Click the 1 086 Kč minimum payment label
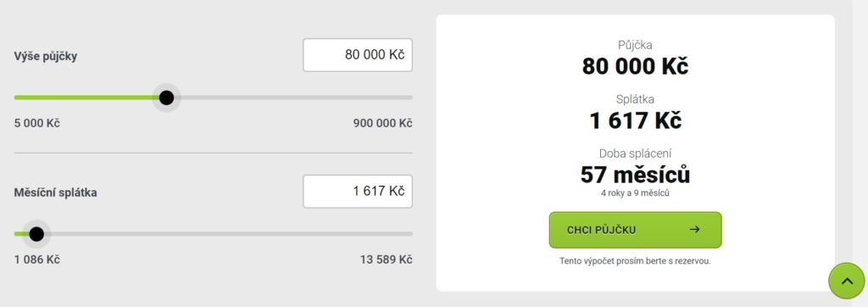The width and height of the screenshot is (868, 307). tap(37, 260)
